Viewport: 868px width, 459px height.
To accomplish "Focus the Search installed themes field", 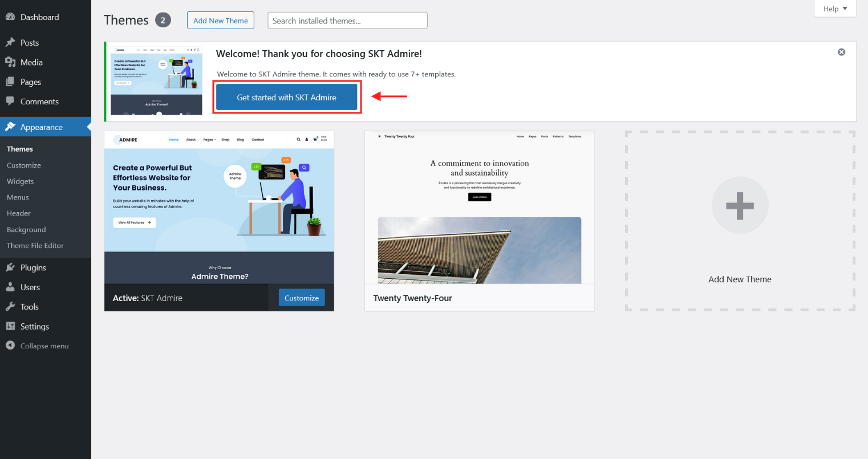I will coord(347,21).
